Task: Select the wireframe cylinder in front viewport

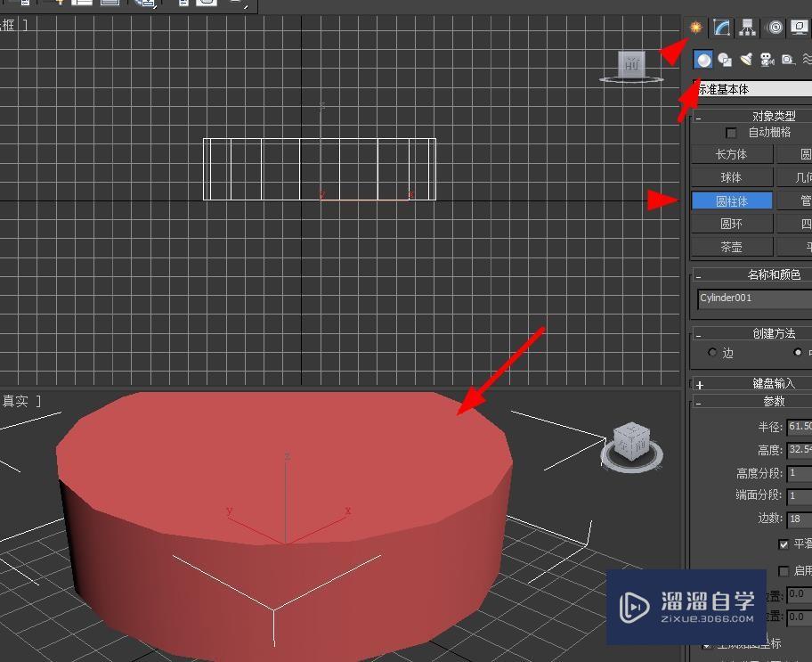Action: tap(320, 169)
